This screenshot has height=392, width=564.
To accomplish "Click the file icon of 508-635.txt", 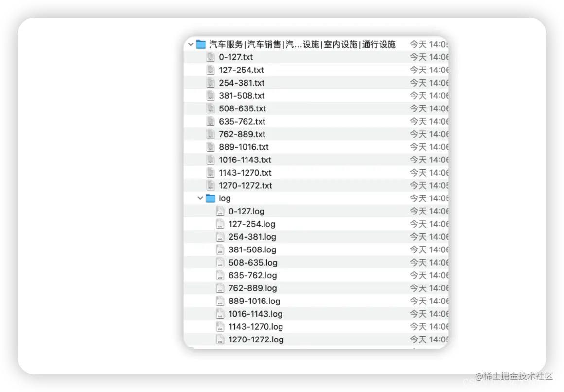I will [x=211, y=108].
